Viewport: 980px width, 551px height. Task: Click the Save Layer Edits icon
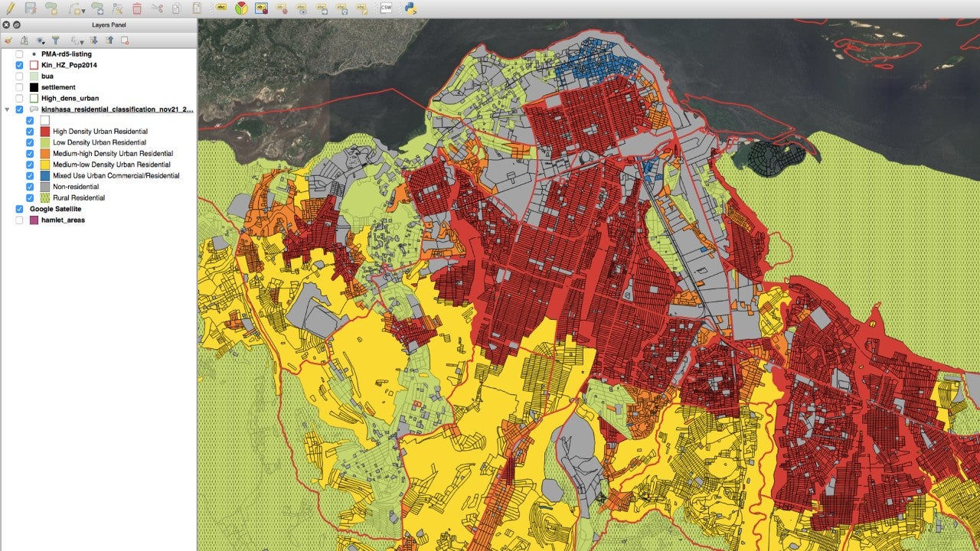click(31, 8)
